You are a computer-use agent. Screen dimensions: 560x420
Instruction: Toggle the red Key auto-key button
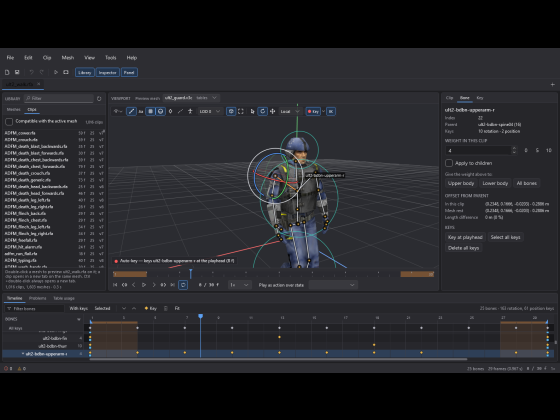(313, 111)
